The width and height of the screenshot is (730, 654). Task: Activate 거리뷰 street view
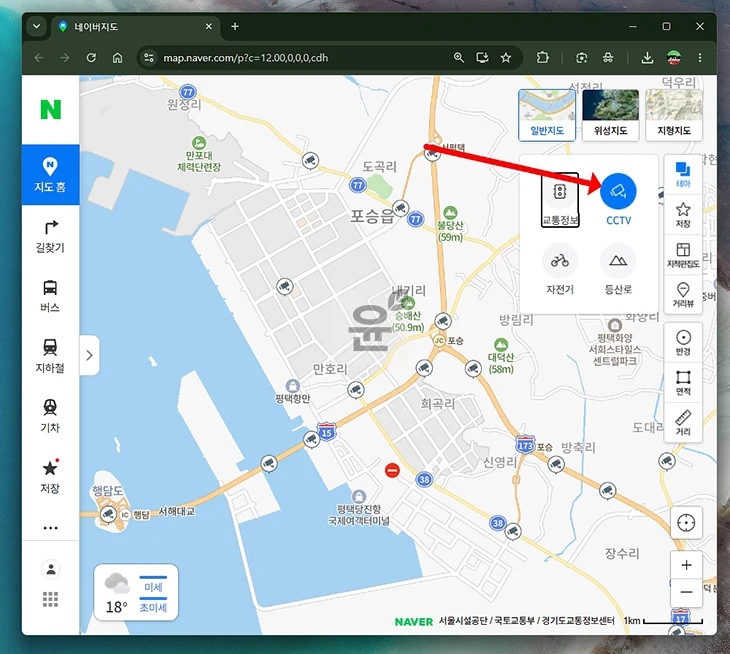pyautogui.click(x=683, y=295)
